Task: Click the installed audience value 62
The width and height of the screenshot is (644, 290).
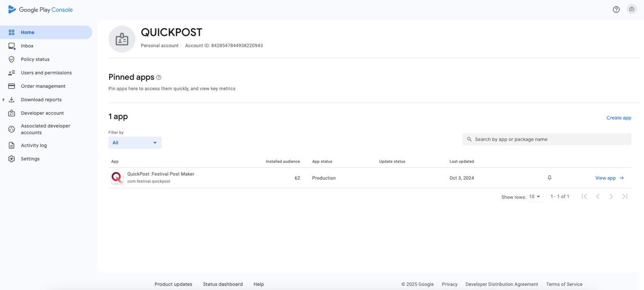Action: click(x=297, y=178)
